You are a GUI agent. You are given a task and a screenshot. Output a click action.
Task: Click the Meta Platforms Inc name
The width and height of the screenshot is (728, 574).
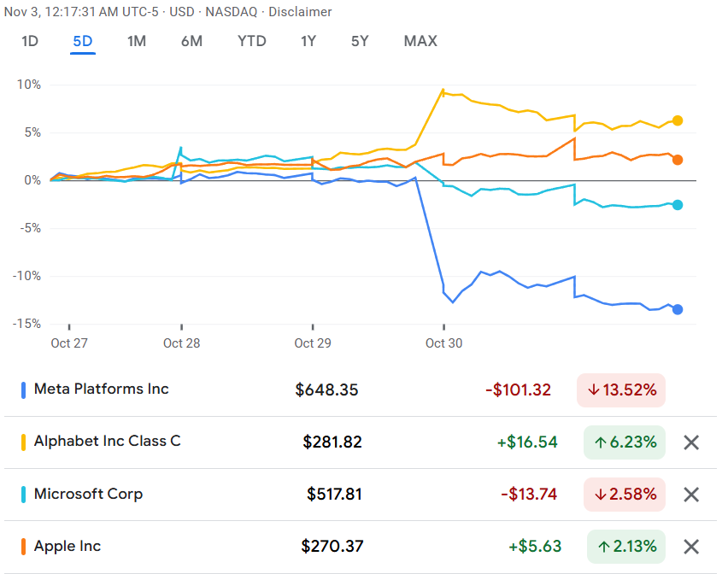tap(101, 389)
